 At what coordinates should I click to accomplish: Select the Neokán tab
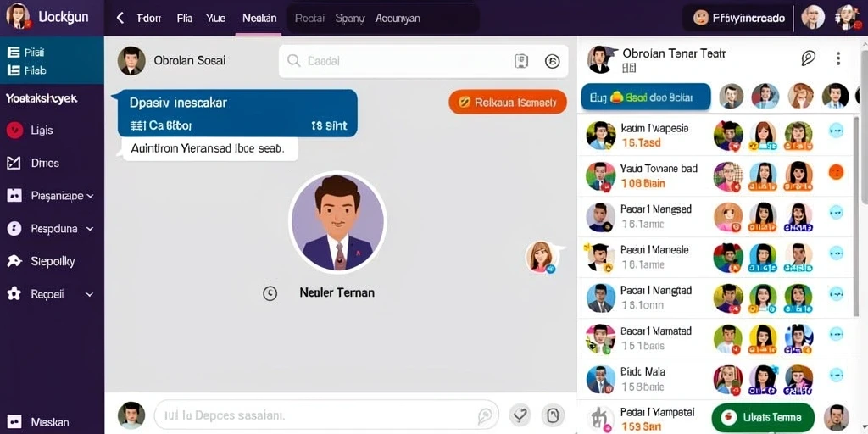(259, 18)
